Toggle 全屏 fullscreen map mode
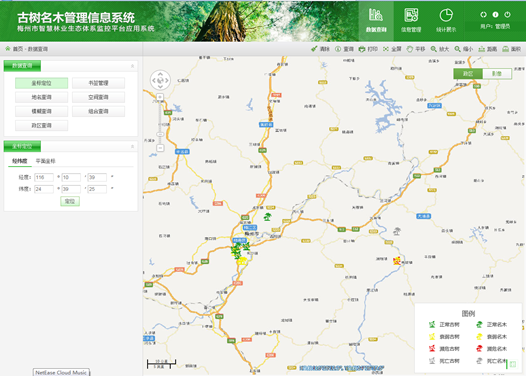 tap(392, 49)
